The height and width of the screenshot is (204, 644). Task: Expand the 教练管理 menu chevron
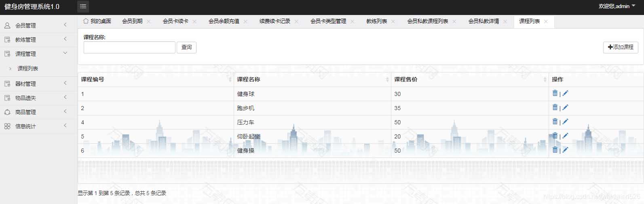(65, 39)
